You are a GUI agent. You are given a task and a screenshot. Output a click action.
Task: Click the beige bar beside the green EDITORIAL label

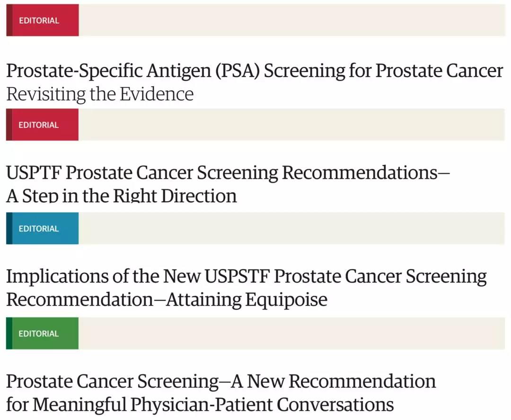pos(291,333)
